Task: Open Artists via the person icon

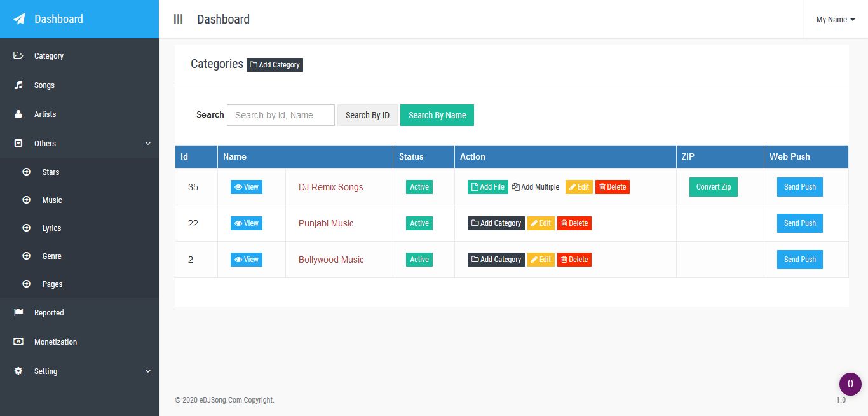Action: (x=18, y=114)
